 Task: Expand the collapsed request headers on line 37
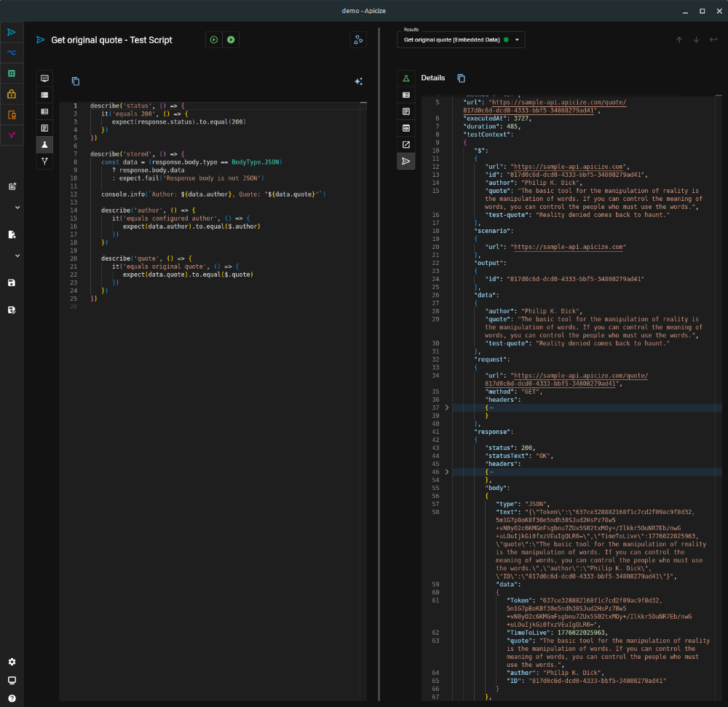tap(447, 408)
